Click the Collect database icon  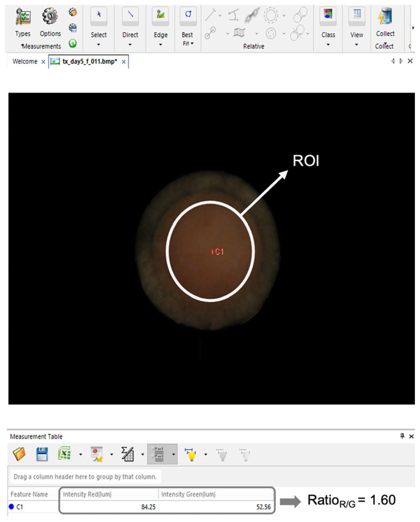pyautogui.click(x=385, y=16)
